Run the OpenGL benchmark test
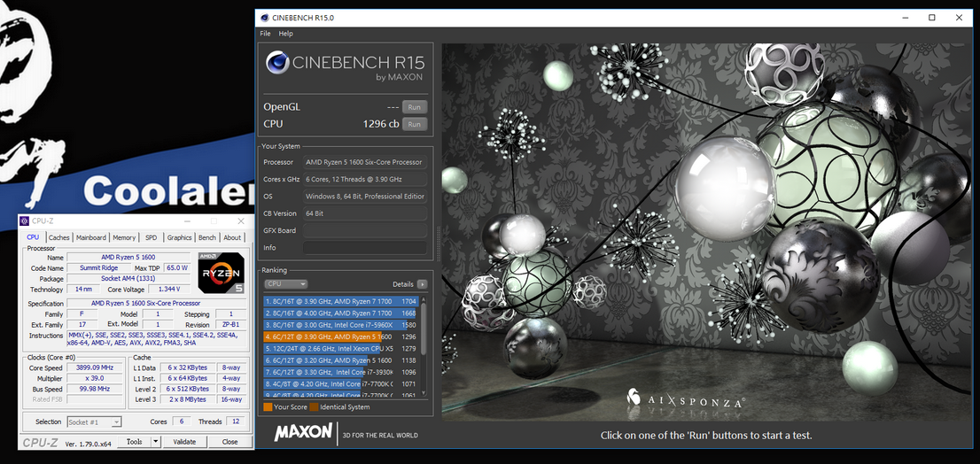The image size is (980, 464). click(415, 107)
